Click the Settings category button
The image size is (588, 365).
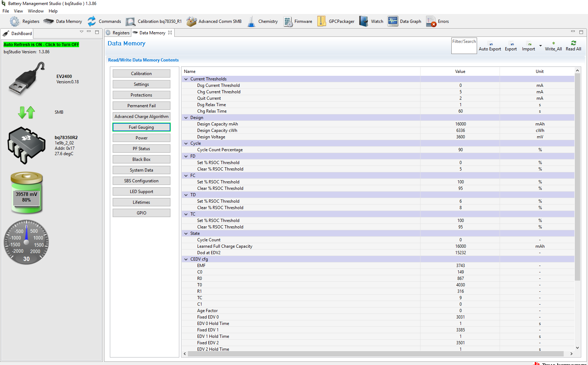click(x=141, y=84)
